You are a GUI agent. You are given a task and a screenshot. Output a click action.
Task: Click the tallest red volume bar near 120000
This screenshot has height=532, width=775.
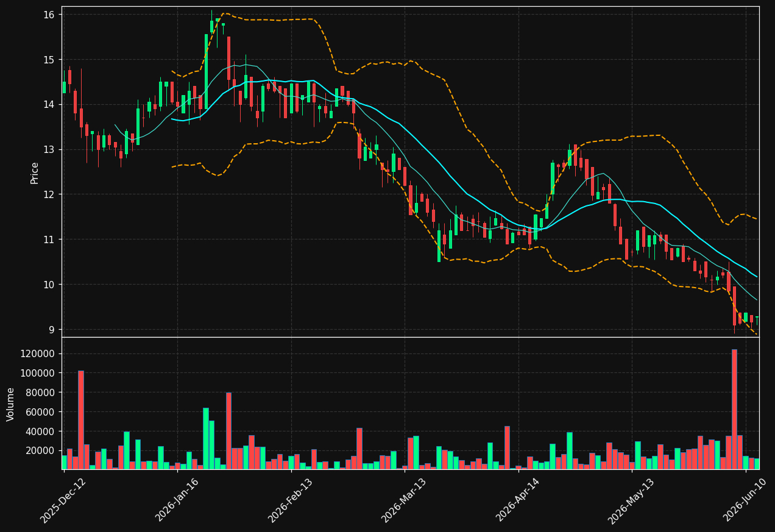(734, 410)
